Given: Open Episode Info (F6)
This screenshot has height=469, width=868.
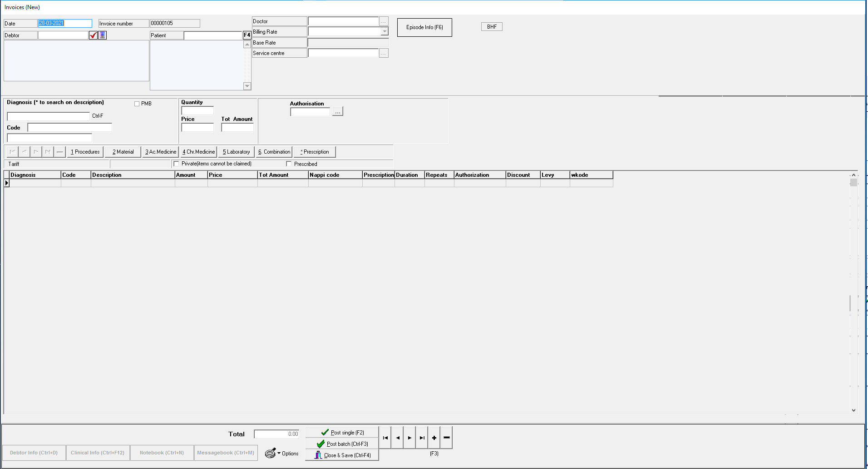Looking at the screenshot, I should click(x=424, y=27).
